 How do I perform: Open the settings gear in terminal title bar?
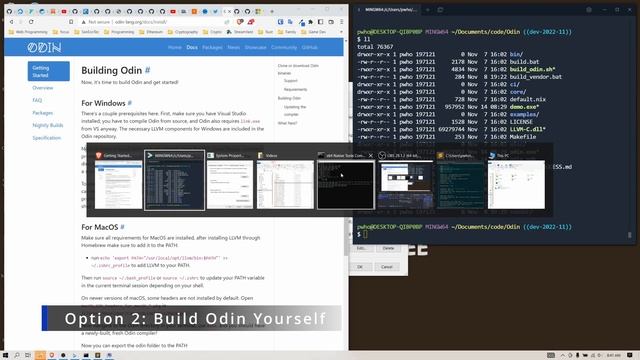tap(589, 10)
